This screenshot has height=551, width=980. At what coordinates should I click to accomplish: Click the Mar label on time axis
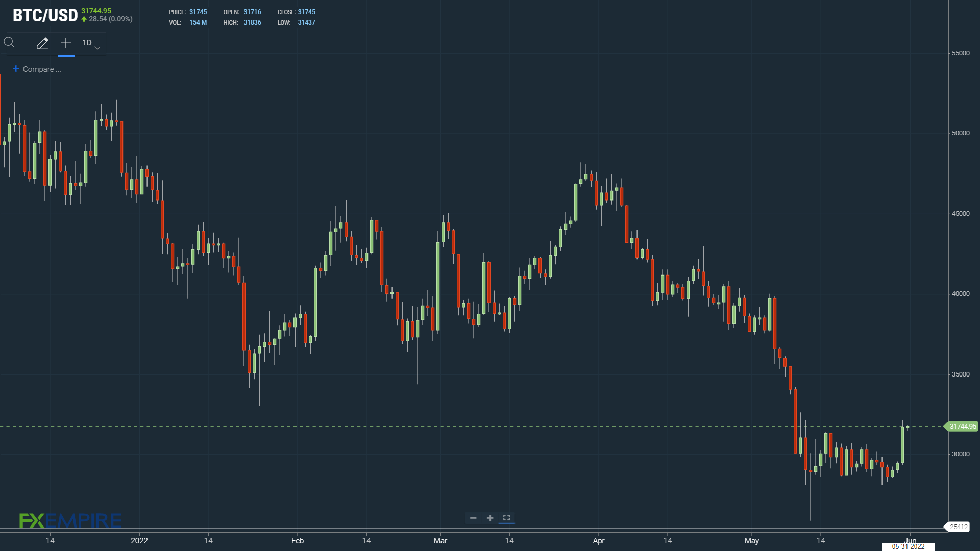click(440, 541)
